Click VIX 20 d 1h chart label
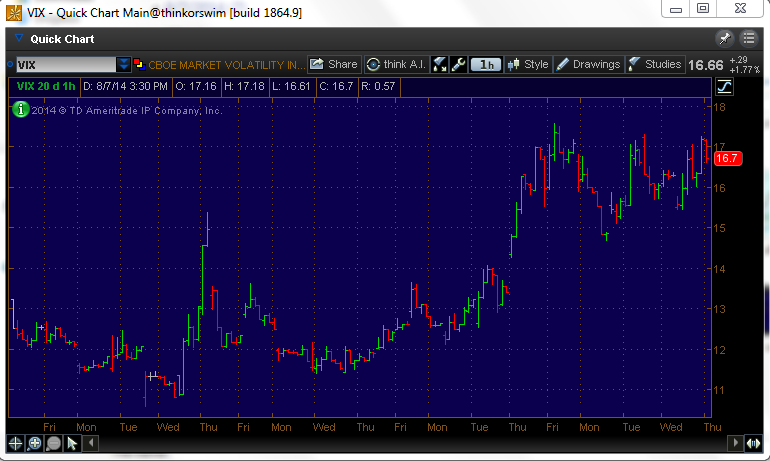The height and width of the screenshot is (461, 770). (46, 86)
